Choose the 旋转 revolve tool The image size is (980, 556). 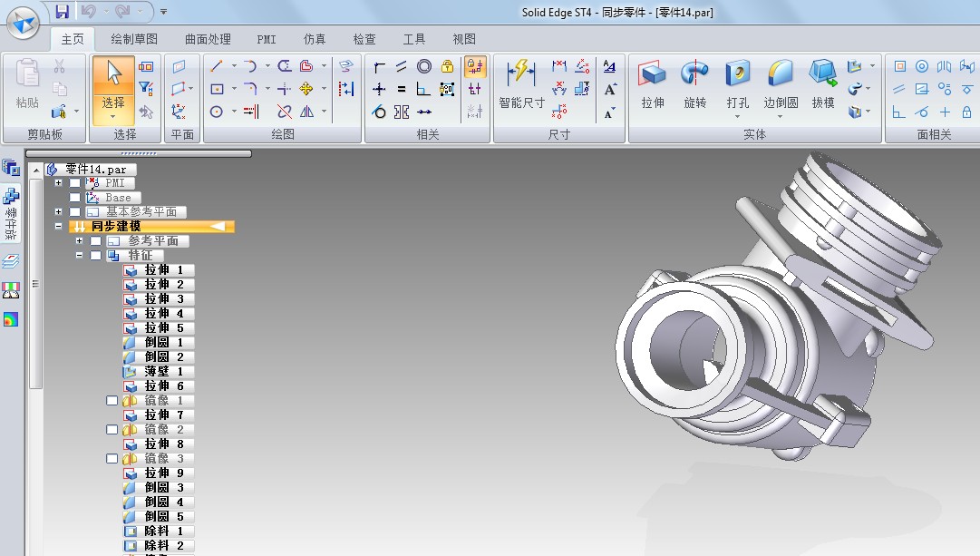694,83
